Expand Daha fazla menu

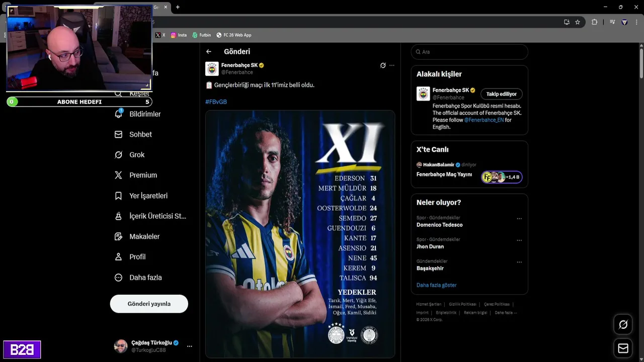point(138,278)
